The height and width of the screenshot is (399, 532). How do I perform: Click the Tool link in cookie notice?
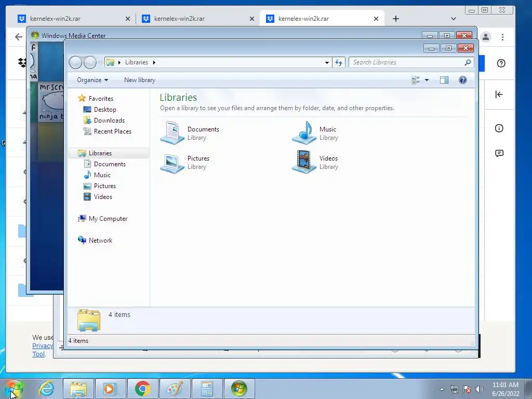point(38,354)
